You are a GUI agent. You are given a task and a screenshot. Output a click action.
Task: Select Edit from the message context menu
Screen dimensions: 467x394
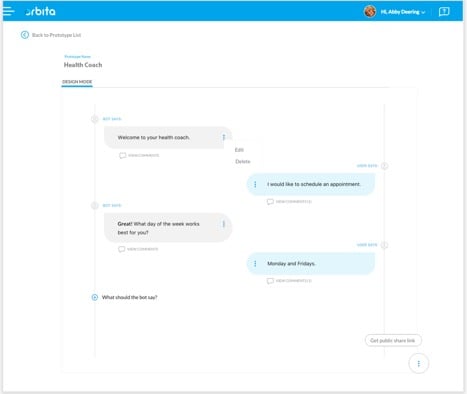pos(239,150)
